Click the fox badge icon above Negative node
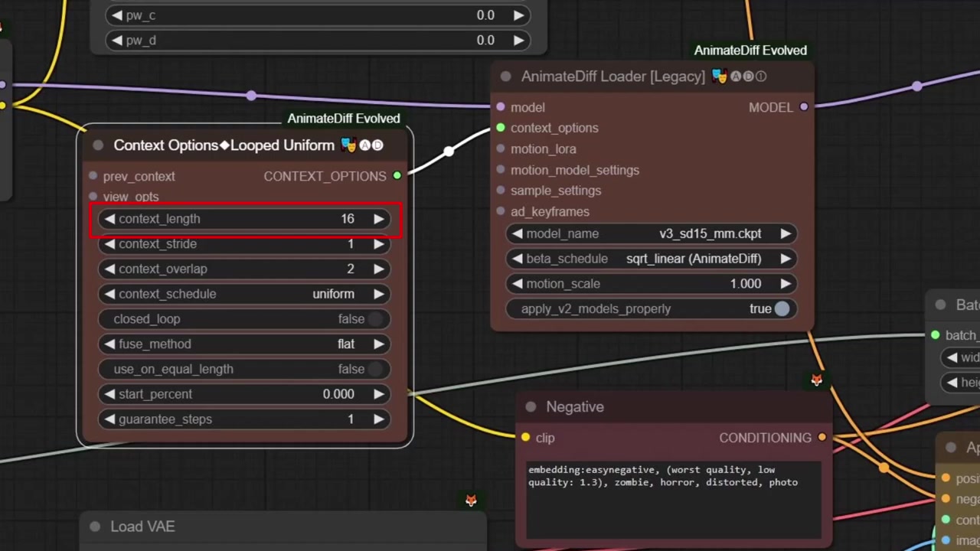980x551 pixels. point(817,380)
